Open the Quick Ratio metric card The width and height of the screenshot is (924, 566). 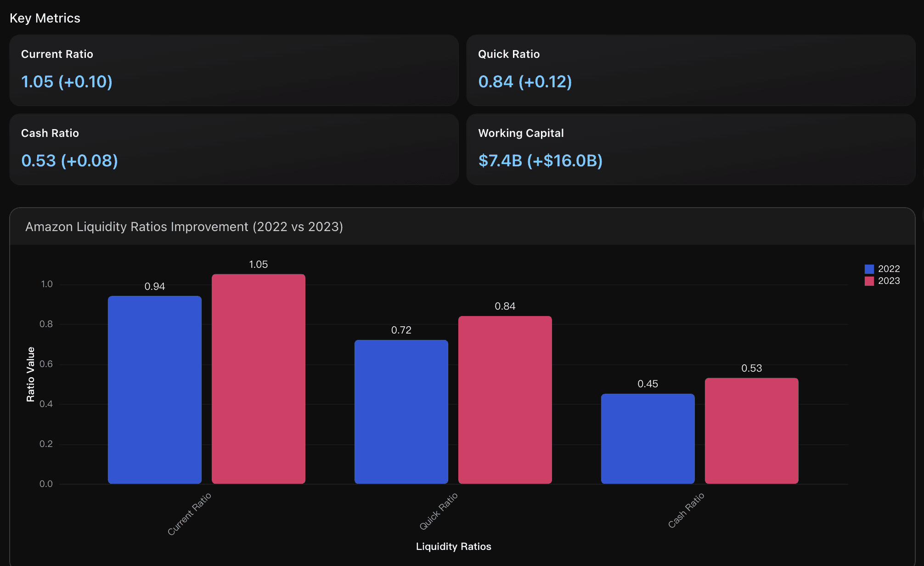tap(691, 70)
